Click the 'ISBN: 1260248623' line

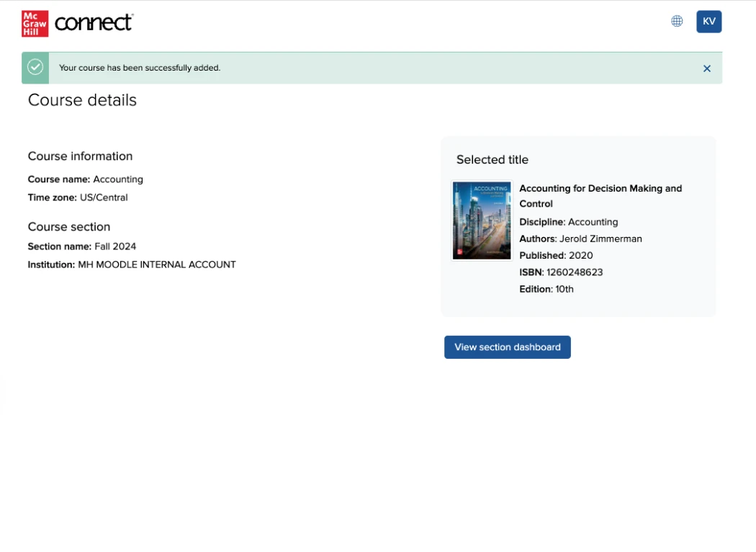tap(561, 272)
